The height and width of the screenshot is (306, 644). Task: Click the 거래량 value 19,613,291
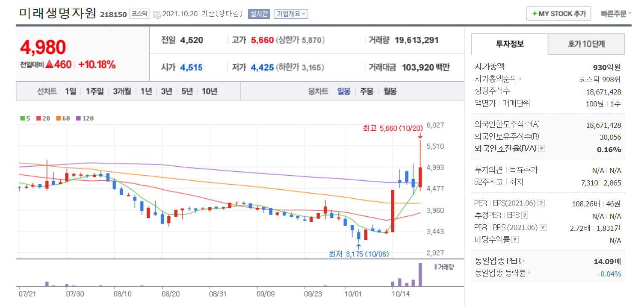click(x=417, y=40)
